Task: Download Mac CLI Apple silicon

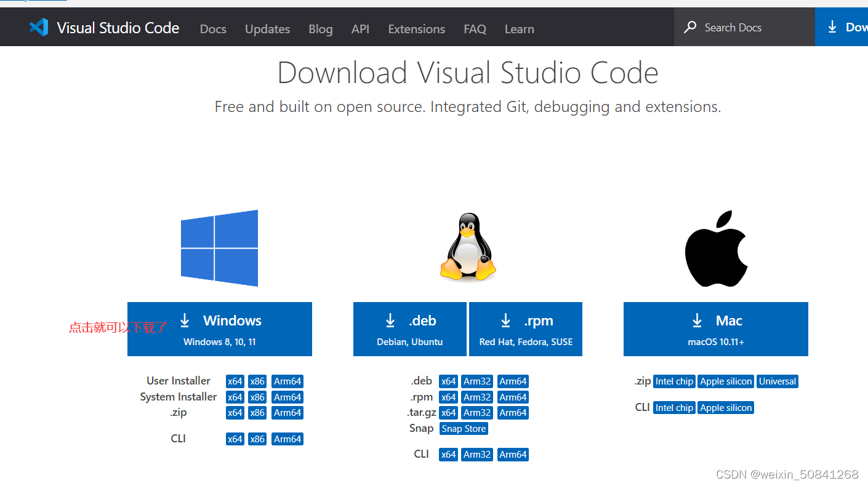Action: (726, 408)
